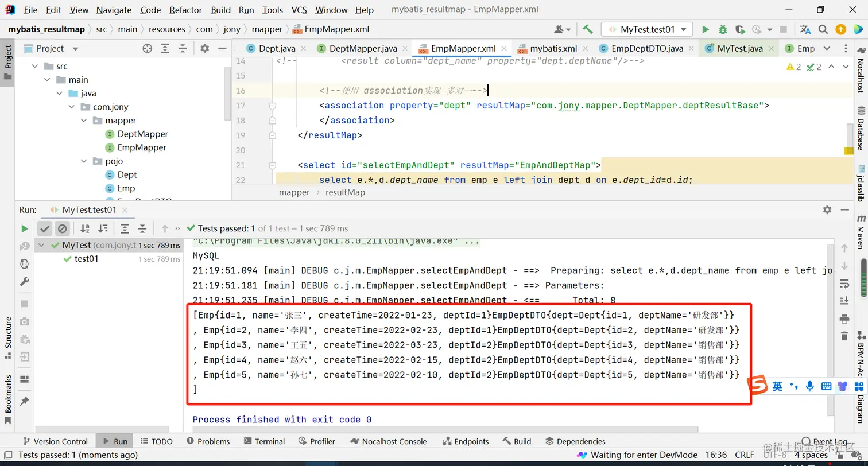Toggle scroll to end of console
The width and height of the screenshot is (868, 466).
point(844,301)
